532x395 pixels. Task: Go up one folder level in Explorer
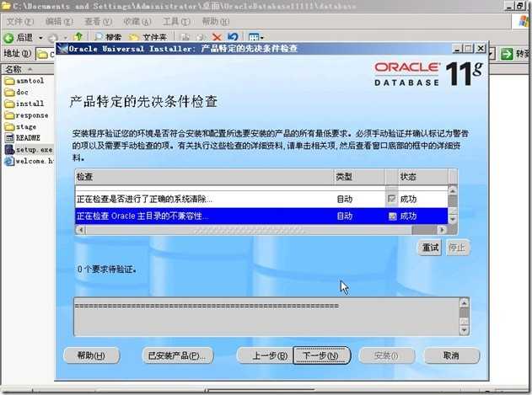click(x=78, y=36)
